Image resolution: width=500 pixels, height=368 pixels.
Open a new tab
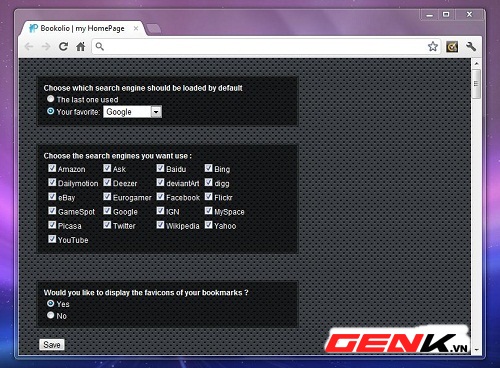pyautogui.click(x=153, y=29)
